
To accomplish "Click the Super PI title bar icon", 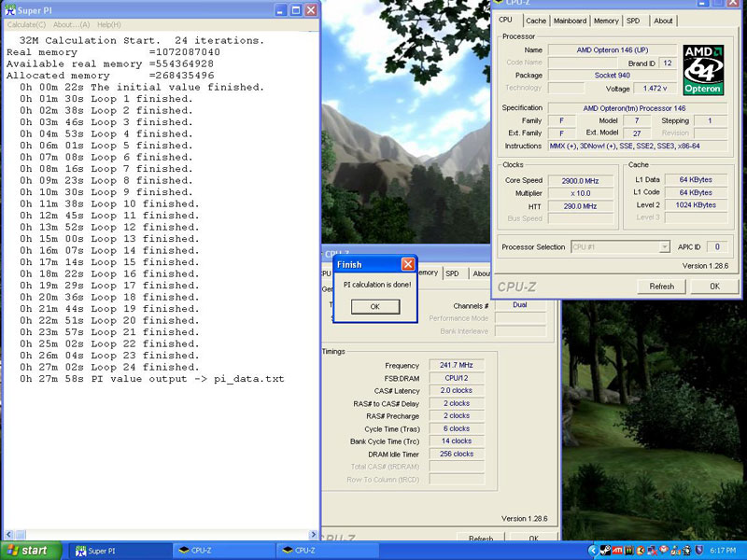I will coord(10,10).
